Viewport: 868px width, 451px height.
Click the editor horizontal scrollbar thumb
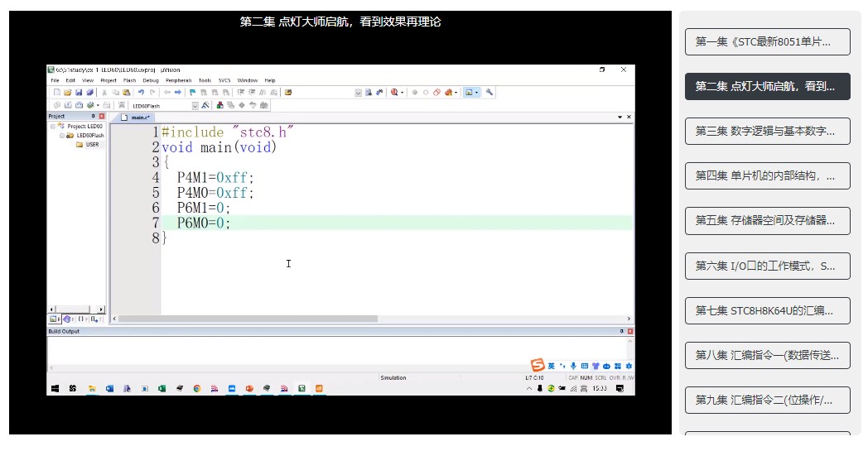pos(248,319)
